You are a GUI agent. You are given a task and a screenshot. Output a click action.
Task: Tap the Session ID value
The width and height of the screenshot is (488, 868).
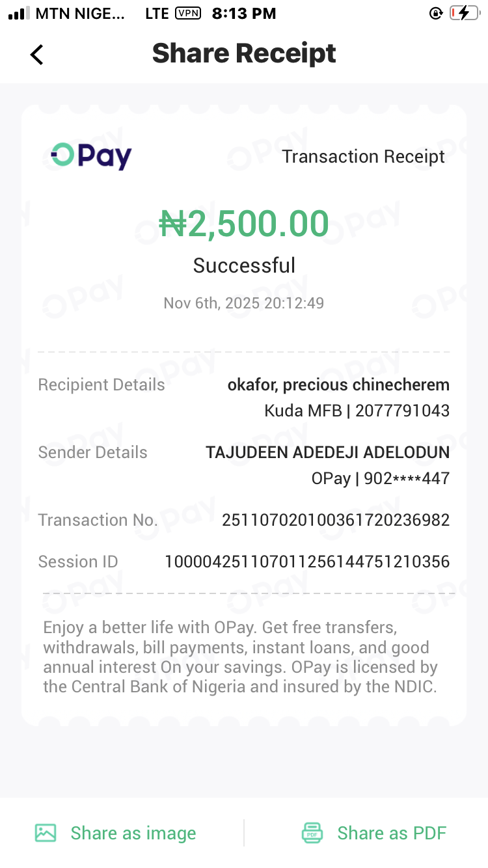(307, 562)
